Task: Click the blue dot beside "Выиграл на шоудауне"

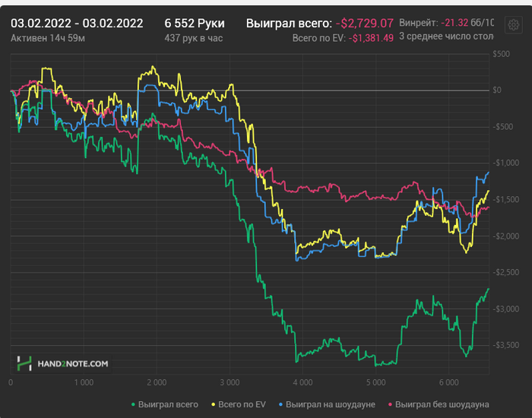Action: pyautogui.click(x=281, y=405)
